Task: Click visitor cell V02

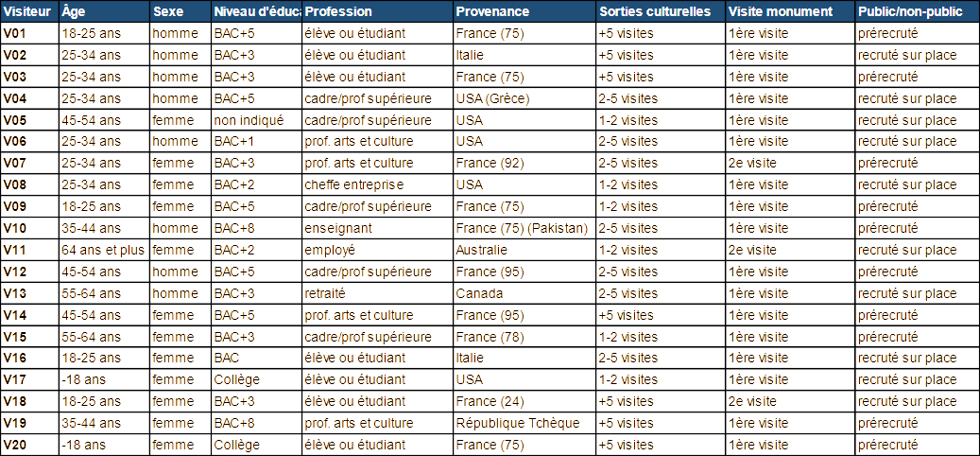Action: [x=30, y=55]
